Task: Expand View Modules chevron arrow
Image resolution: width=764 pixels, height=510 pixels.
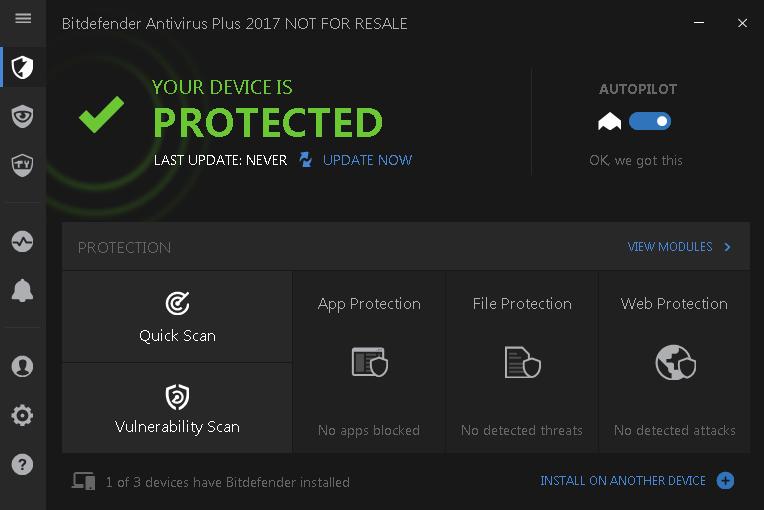Action: click(x=727, y=247)
